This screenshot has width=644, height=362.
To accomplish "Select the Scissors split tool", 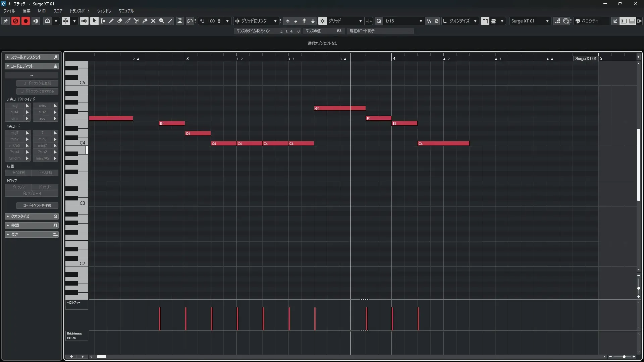I will [137, 21].
